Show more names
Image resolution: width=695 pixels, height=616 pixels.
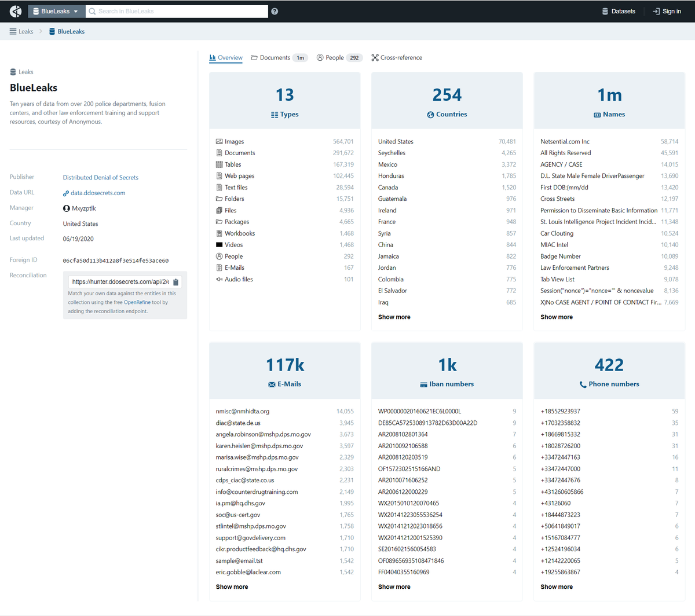pos(557,317)
